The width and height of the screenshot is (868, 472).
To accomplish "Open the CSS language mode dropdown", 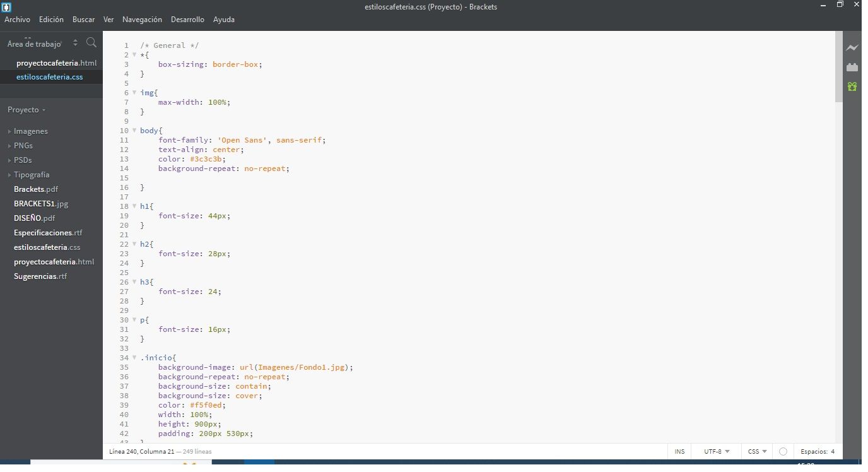I will (758, 452).
